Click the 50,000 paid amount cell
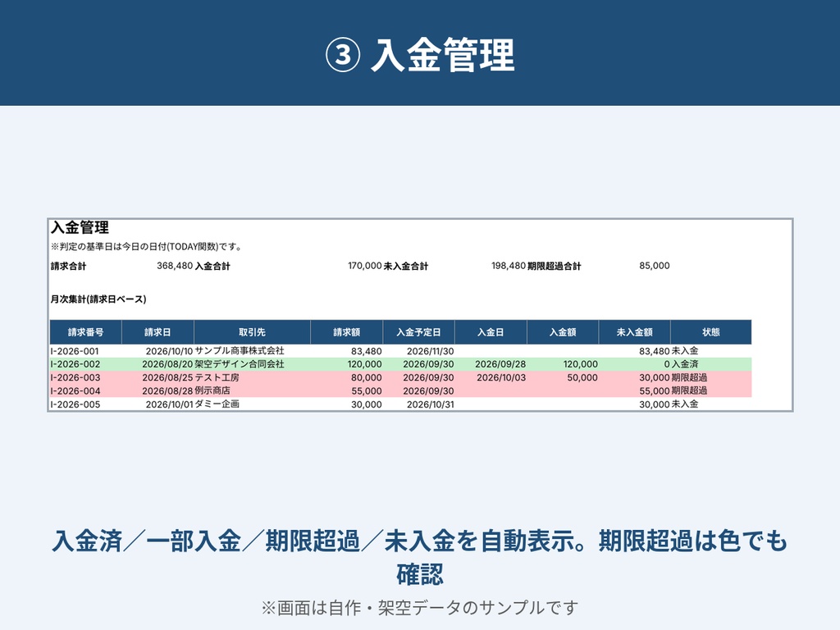The width and height of the screenshot is (840, 630). pyautogui.click(x=582, y=377)
